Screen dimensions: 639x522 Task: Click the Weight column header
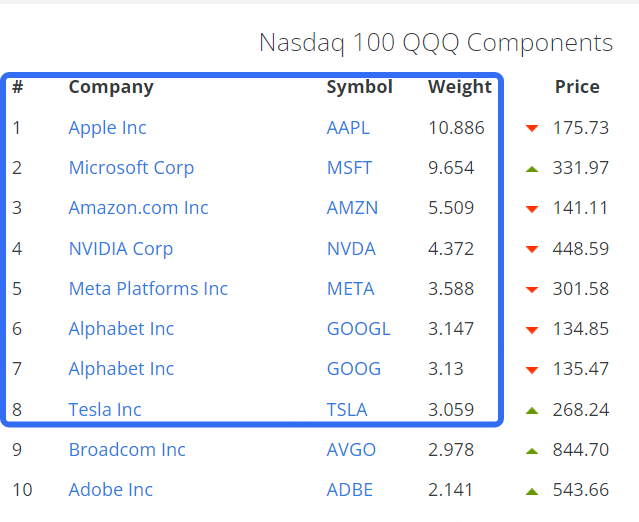point(460,87)
